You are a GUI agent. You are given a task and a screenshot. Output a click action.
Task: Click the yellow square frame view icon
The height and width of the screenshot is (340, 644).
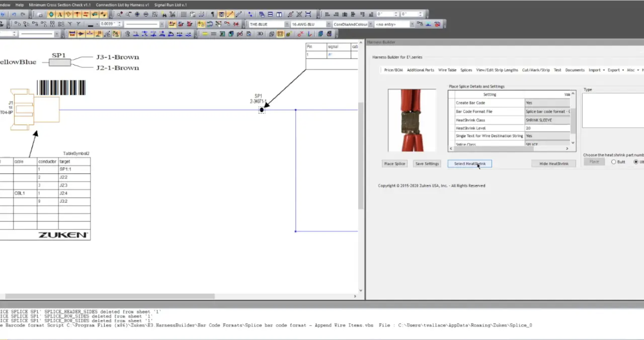tap(280, 34)
